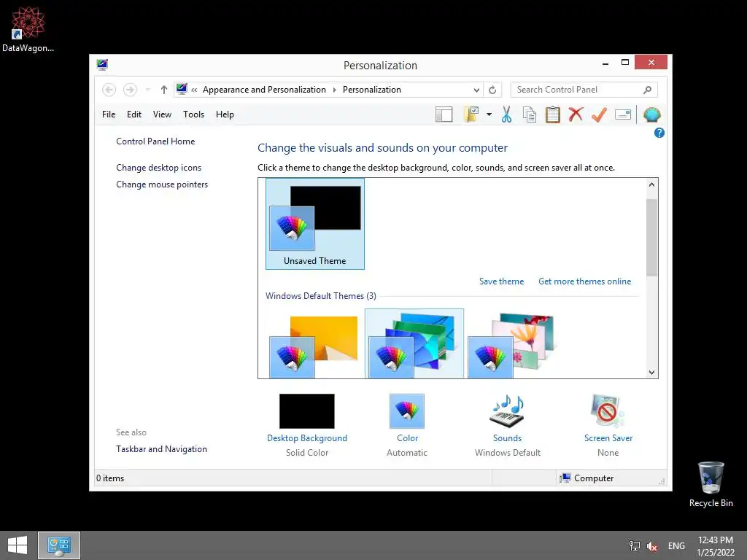Open the View menu
747x560 pixels.
[162, 114]
